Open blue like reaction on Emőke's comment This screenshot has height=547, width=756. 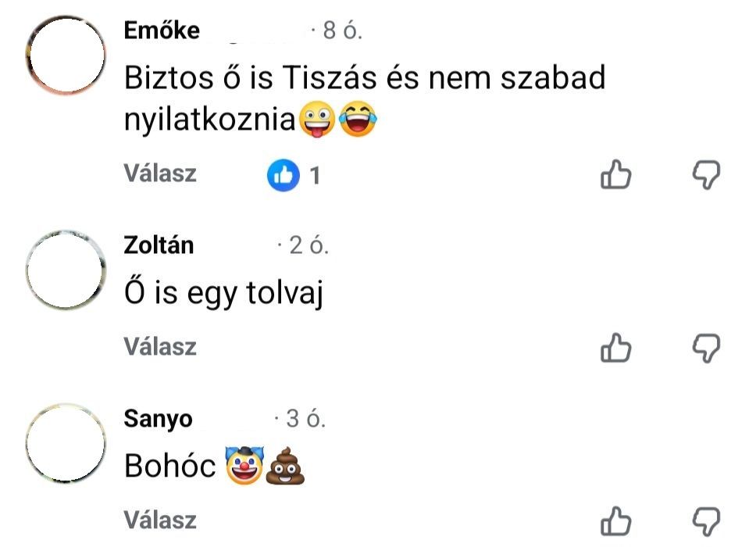pos(283,176)
